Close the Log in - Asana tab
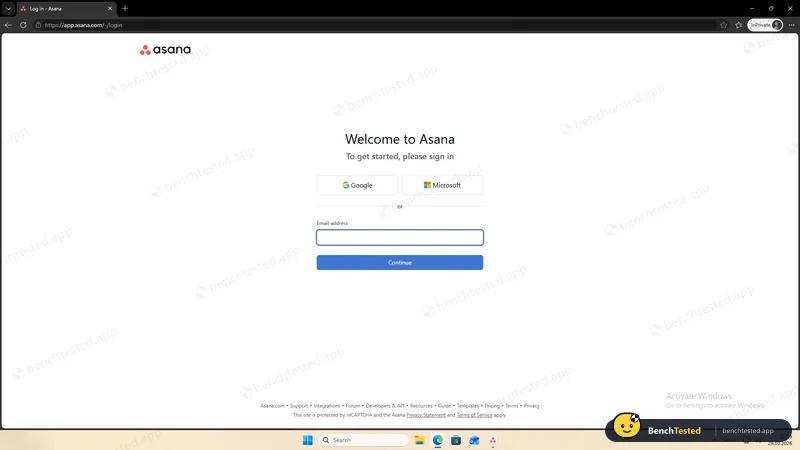 coord(110,9)
